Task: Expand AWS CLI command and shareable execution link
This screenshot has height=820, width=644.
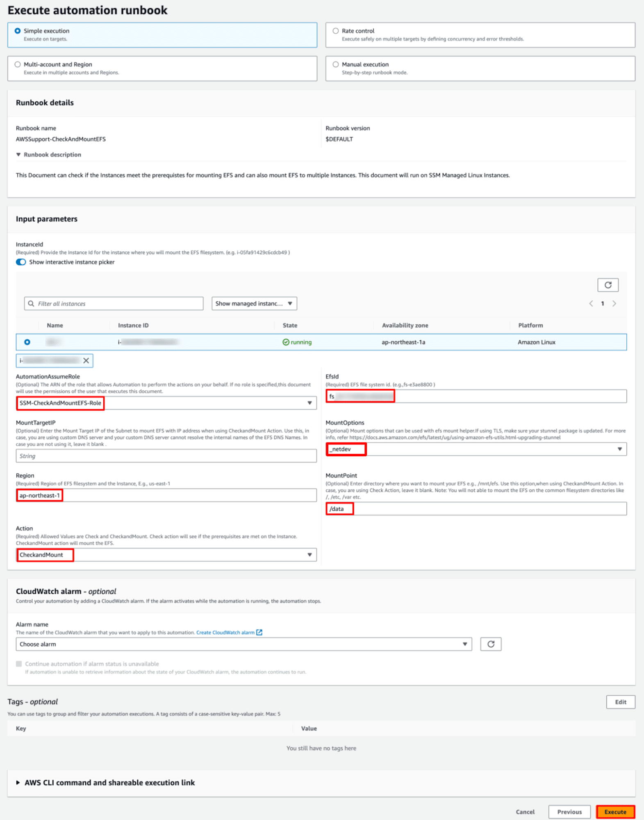Action: coord(105,783)
